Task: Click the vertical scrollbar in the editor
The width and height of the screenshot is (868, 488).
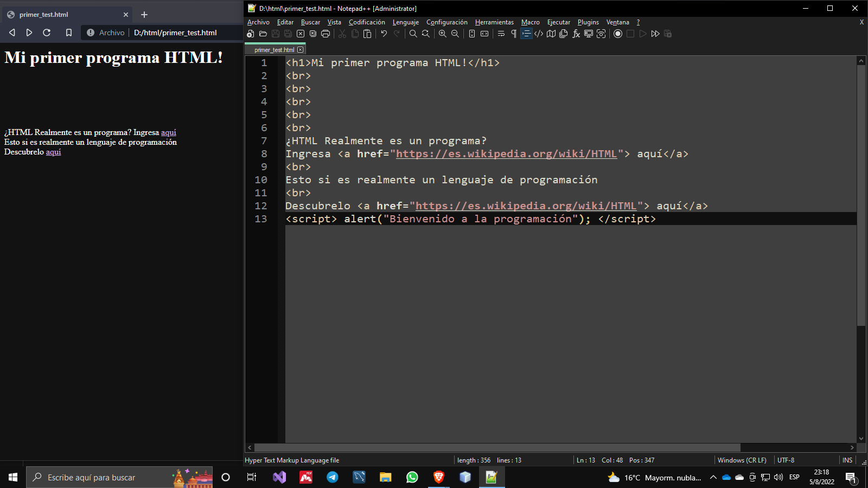Action: (861, 195)
